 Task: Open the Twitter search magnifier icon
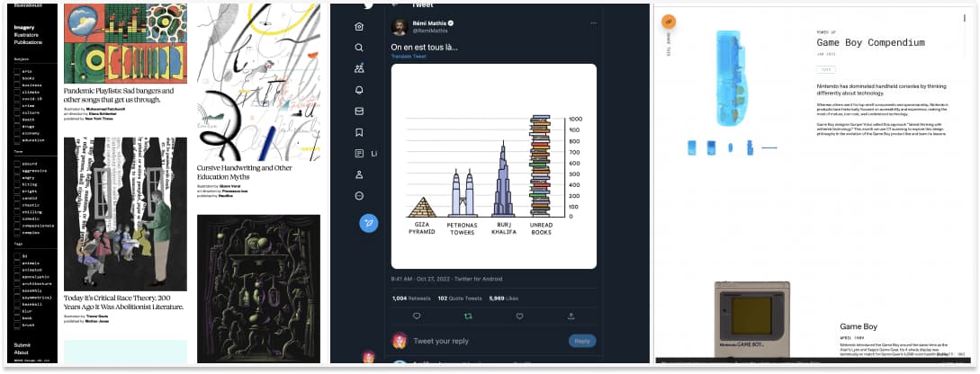359,48
